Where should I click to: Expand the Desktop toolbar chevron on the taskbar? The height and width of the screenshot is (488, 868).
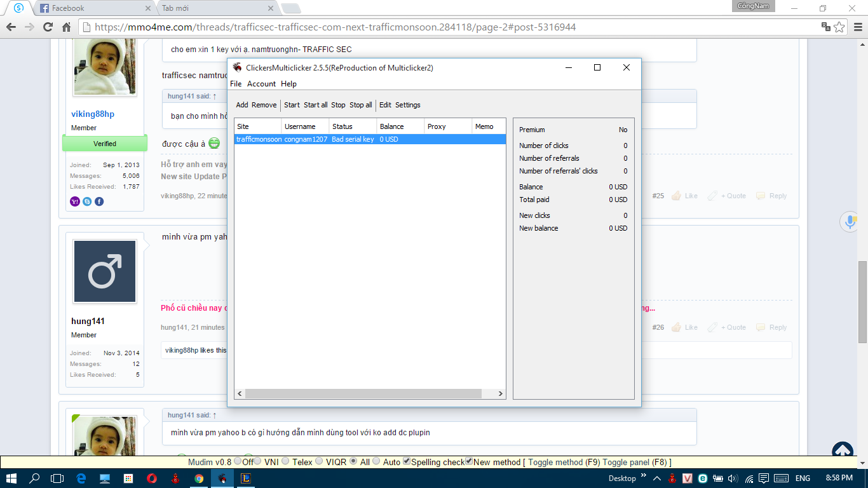coord(644,476)
